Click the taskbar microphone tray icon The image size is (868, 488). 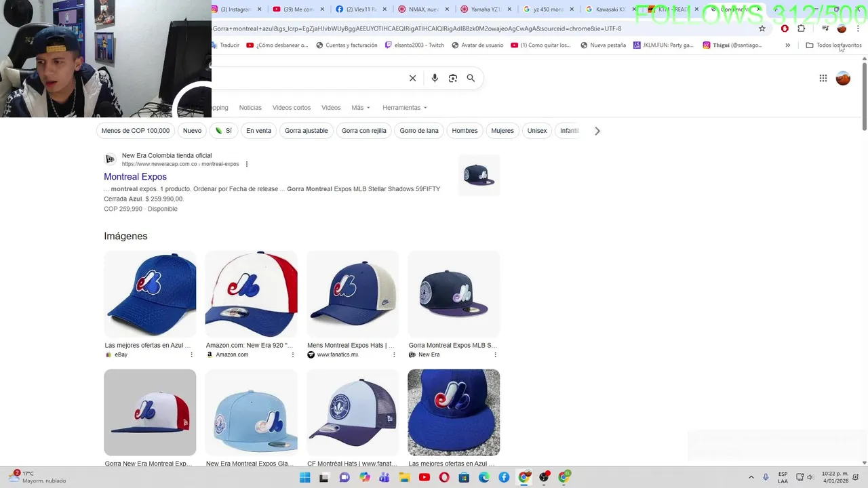point(766,478)
